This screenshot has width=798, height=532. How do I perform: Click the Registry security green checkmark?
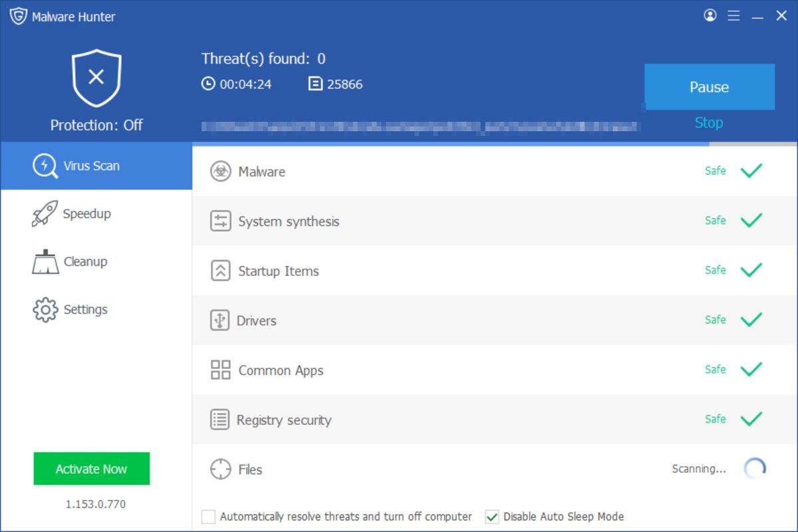point(751,419)
